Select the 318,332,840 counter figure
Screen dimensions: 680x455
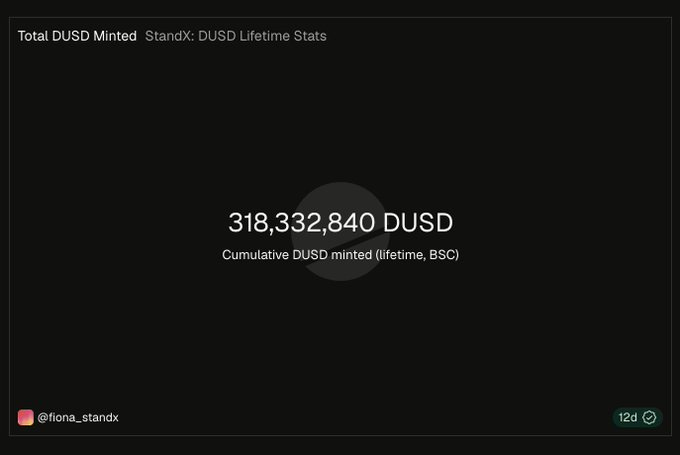click(x=301, y=223)
